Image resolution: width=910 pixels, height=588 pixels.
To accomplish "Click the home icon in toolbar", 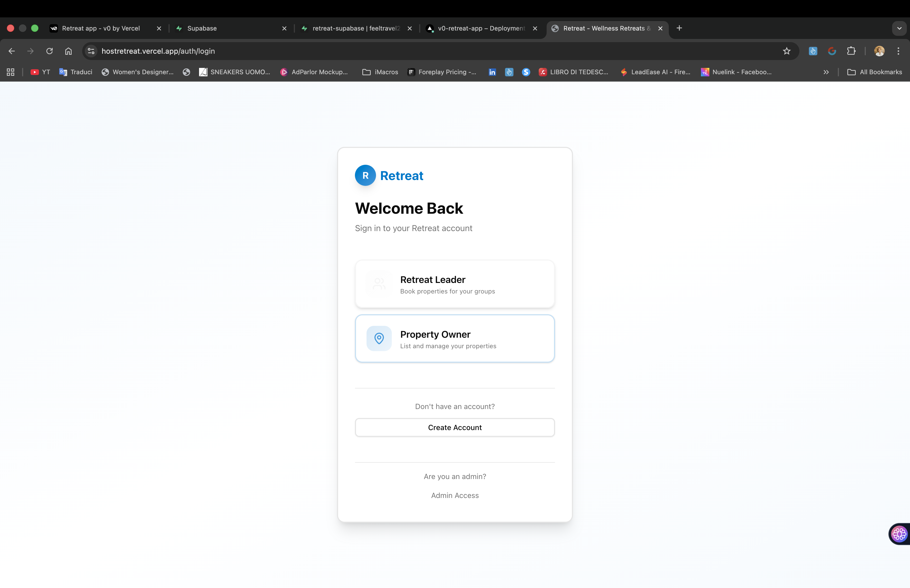I will pos(68,51).
